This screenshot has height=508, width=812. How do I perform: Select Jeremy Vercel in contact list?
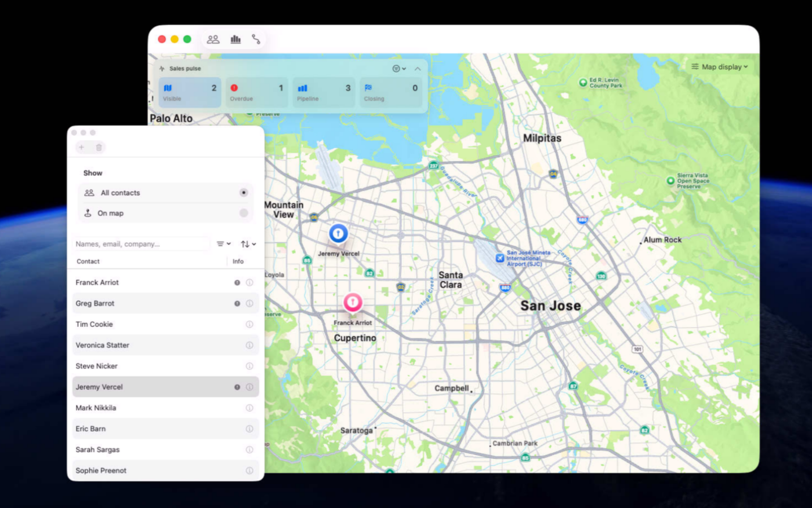coord(166,387)
